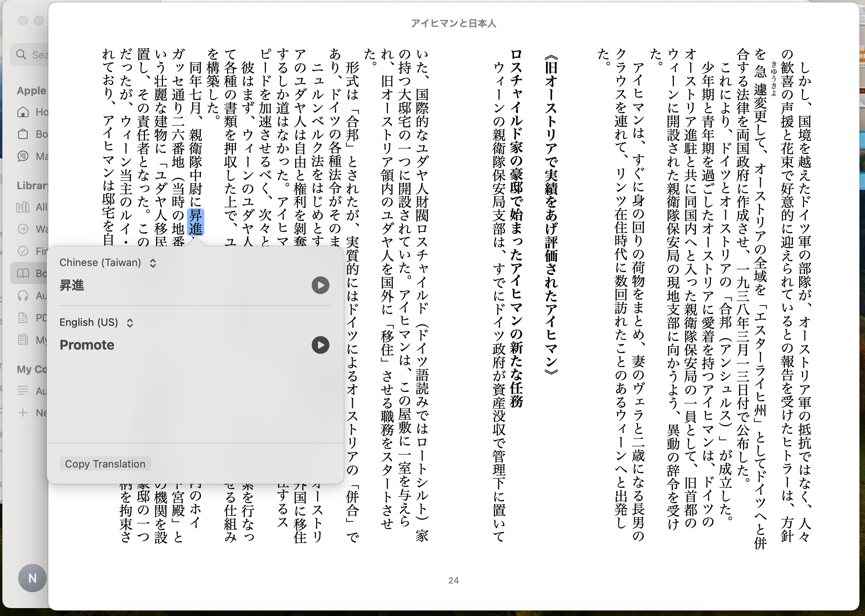865x616 pixels.
Task: Click the translated Chinese word 昇進
Action: coord(72,285)
